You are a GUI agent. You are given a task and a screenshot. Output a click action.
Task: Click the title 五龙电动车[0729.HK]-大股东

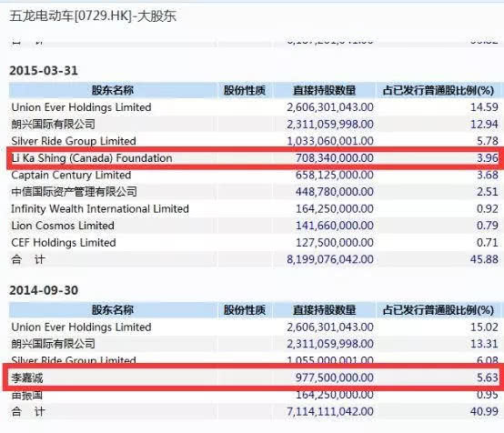93,15
